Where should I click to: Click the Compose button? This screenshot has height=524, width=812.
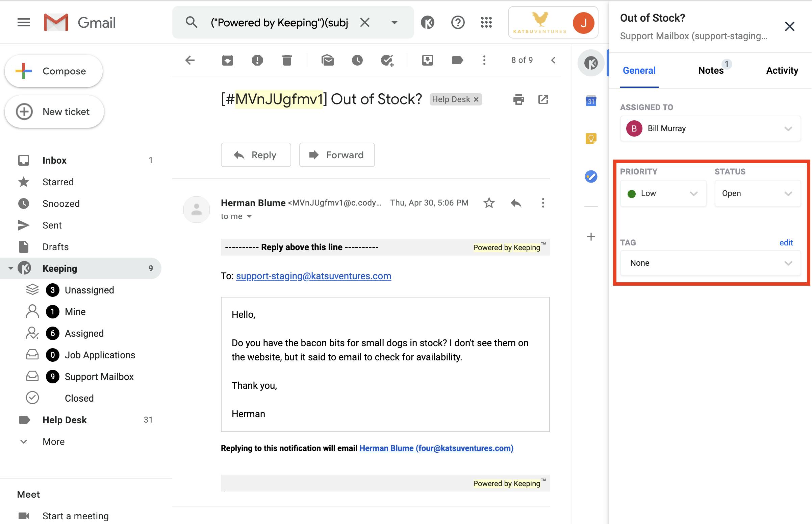point(54,71)
